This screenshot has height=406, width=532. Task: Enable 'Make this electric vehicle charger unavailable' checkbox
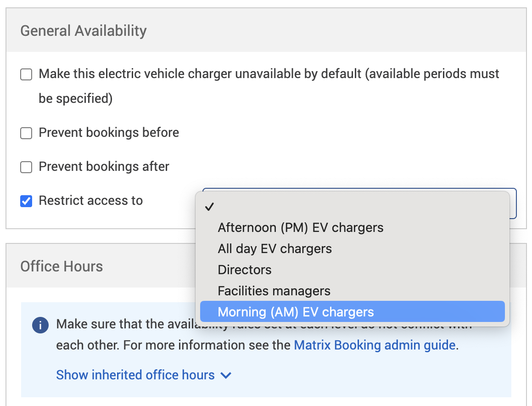(26, 74)
